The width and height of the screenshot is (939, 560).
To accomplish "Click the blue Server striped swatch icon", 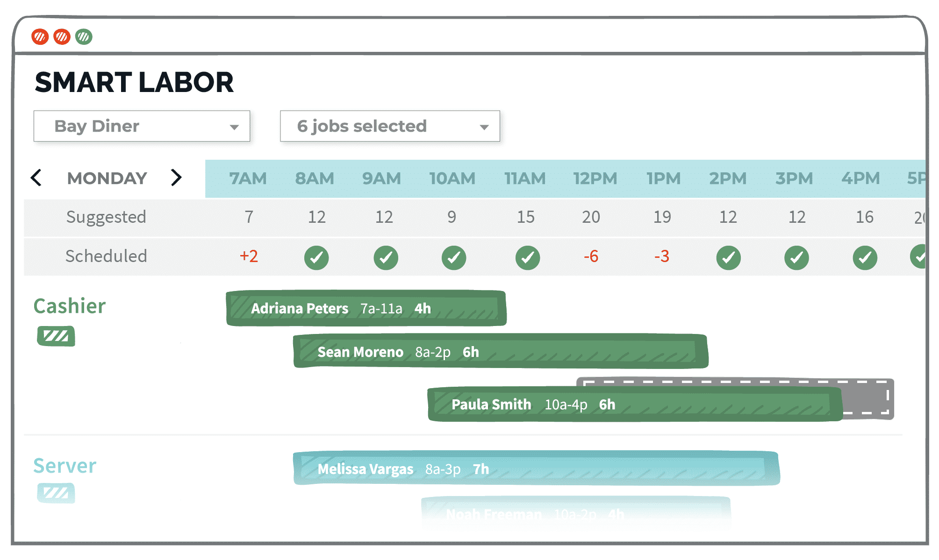I will tap(56, 493).
